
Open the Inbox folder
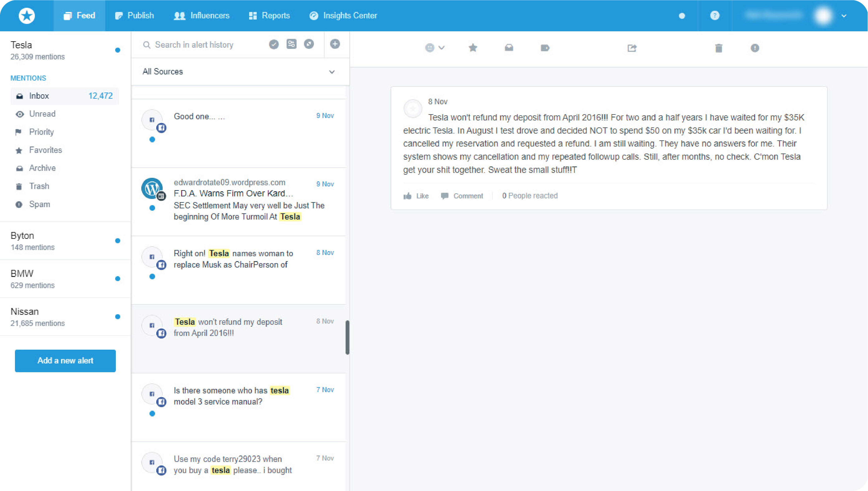click(x=65, y=96)
